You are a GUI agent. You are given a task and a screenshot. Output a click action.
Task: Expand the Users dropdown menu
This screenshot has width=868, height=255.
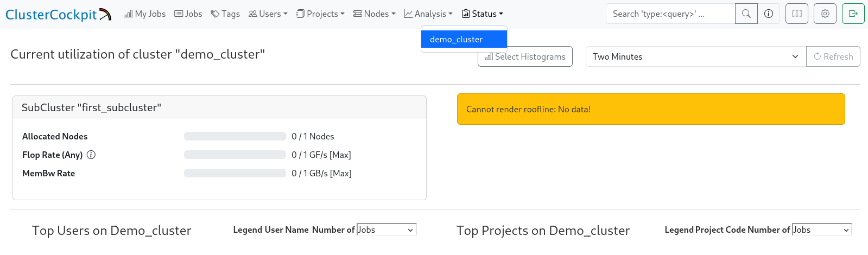click(x=268, y=14)
